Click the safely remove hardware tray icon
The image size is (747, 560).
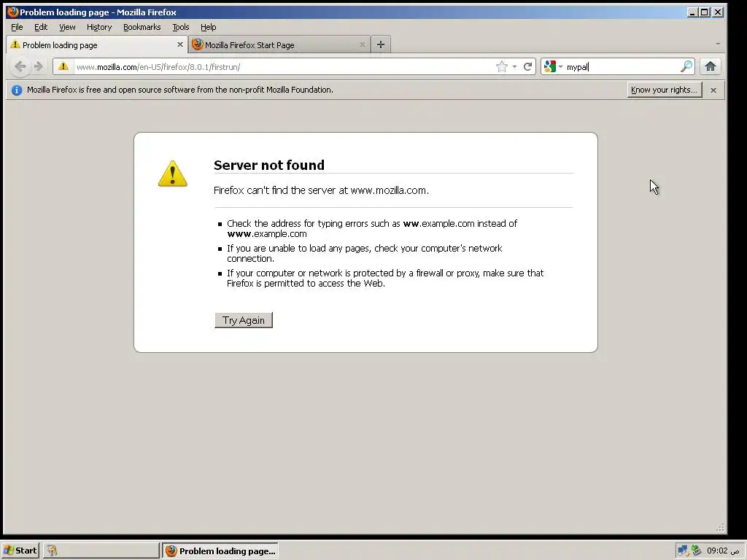click(x=696, y=551)
